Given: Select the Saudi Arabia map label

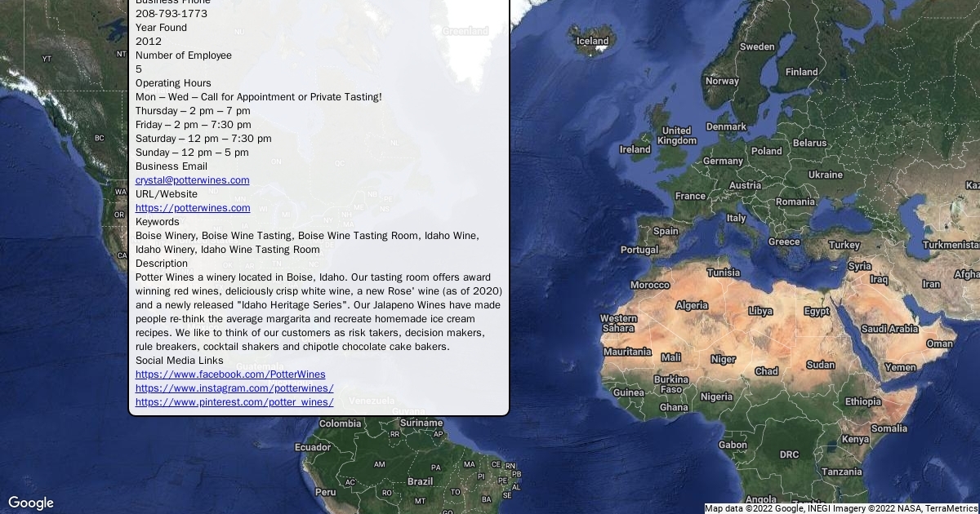Looking at the screenshot, I should click(x=889, y=329).
